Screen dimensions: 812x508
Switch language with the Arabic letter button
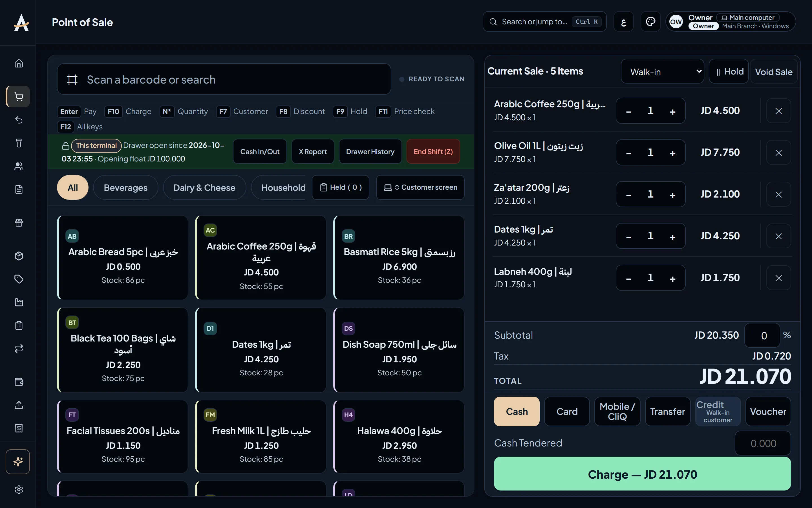point(623,21)
